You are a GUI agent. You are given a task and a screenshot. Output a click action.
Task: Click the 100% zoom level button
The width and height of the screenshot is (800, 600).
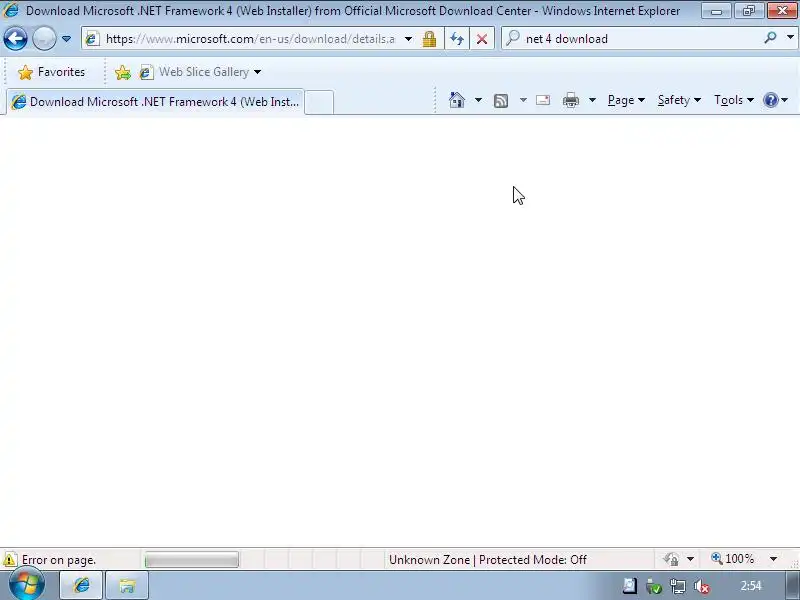click(733, 559)
